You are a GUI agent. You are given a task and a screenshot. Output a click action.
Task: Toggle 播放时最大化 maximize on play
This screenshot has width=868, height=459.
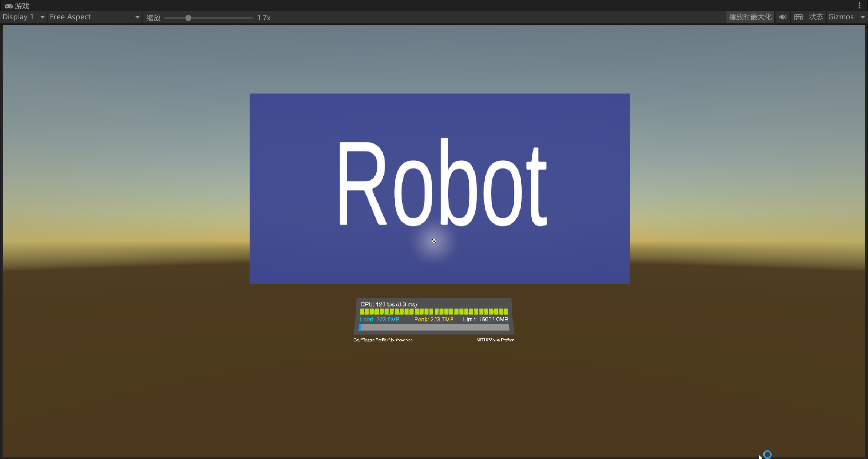point(750,17)
